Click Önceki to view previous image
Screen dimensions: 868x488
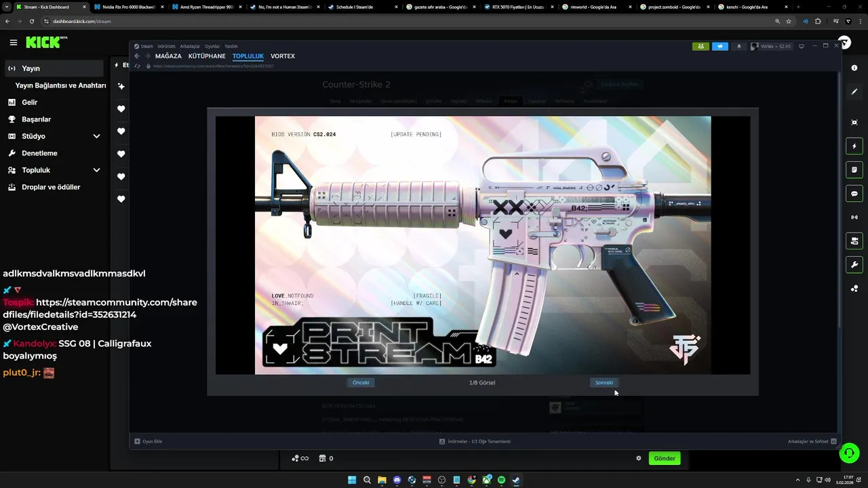361,382
